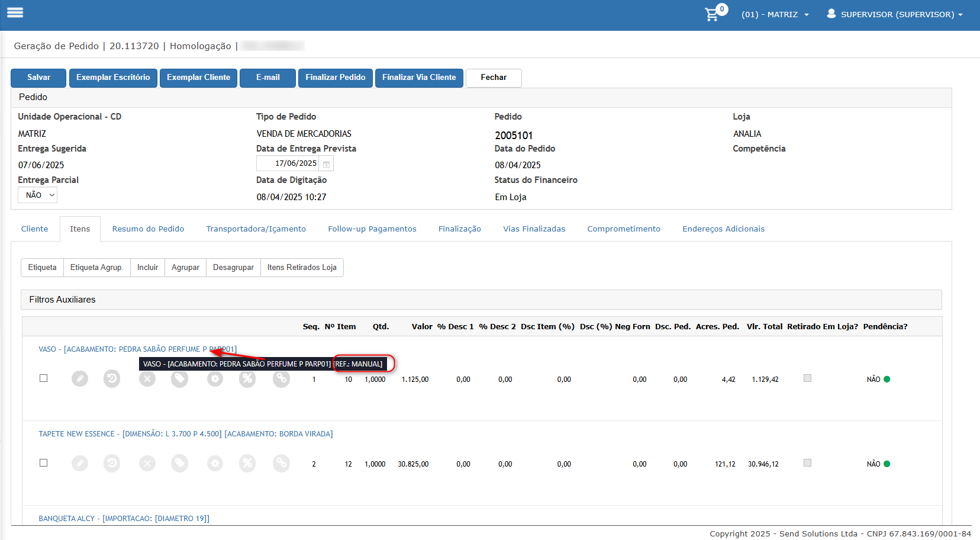This screenshot has width=980, height=540.
Task: Open the TAPETE NEW ESSENCE item link
Action: pos(186,434)
